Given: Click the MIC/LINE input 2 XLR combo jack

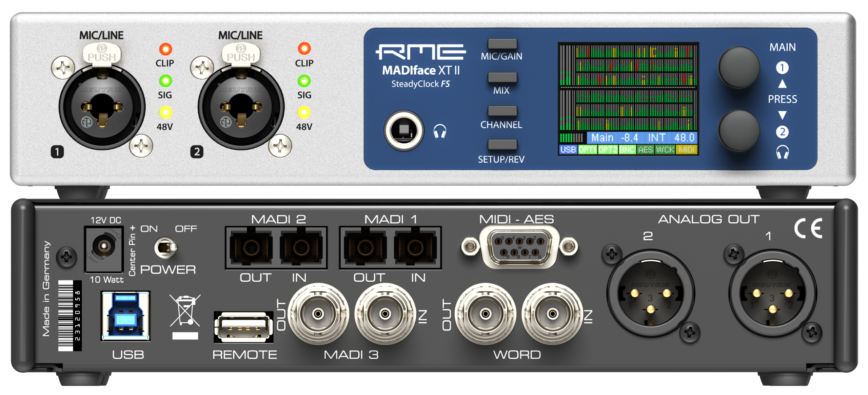Looking at the screenshot, I should coord(241,107).
